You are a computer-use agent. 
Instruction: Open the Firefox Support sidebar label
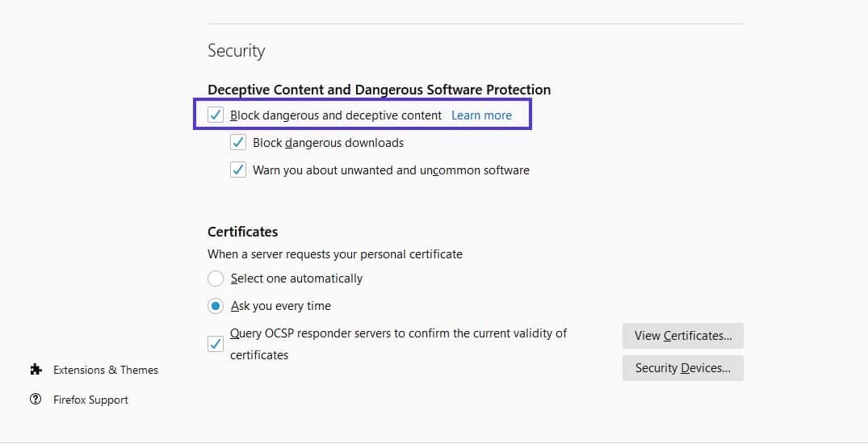tap(90, 400)
